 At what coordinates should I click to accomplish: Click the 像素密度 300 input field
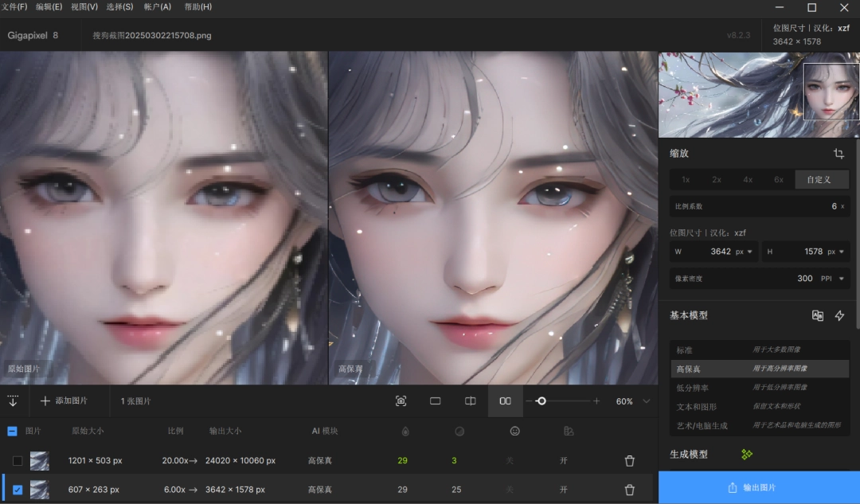[x=760, y=279]
